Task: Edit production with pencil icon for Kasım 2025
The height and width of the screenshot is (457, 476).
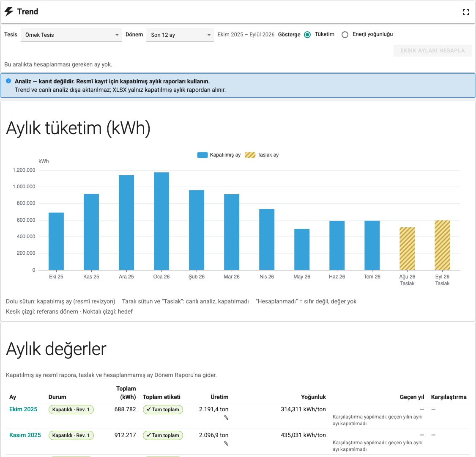Action: pyautogui.click(x=226, y=443)
